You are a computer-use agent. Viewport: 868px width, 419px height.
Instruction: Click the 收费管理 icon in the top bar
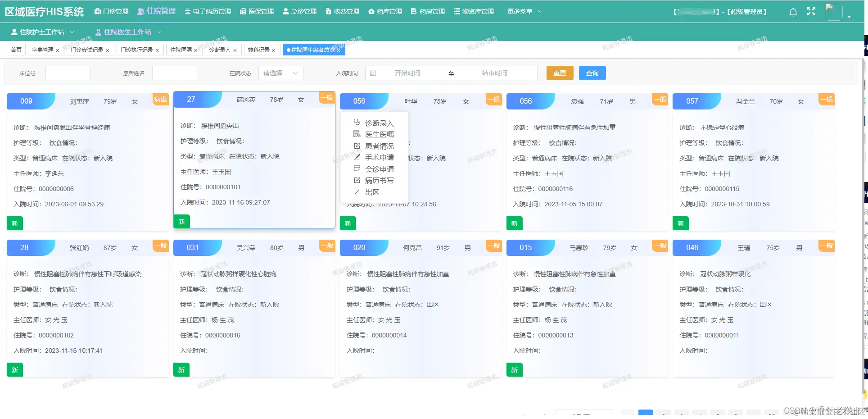pyautogui.click(x=328, y=11)
